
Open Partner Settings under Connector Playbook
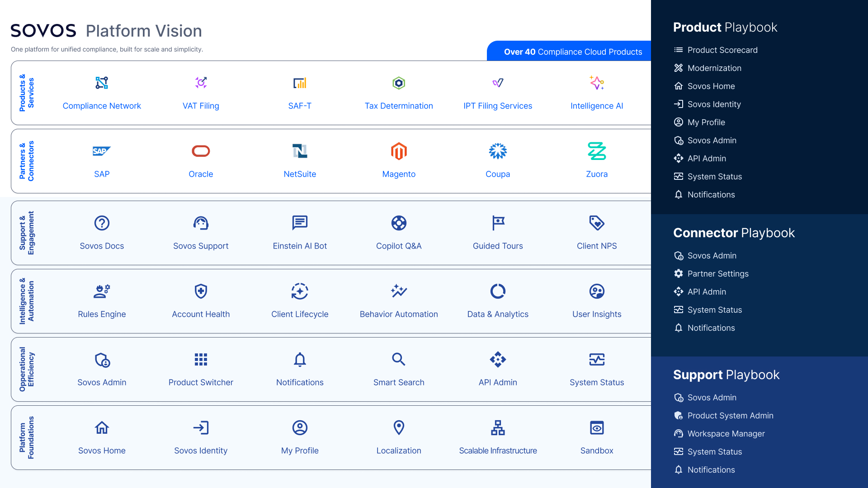(x=718, y=273)
